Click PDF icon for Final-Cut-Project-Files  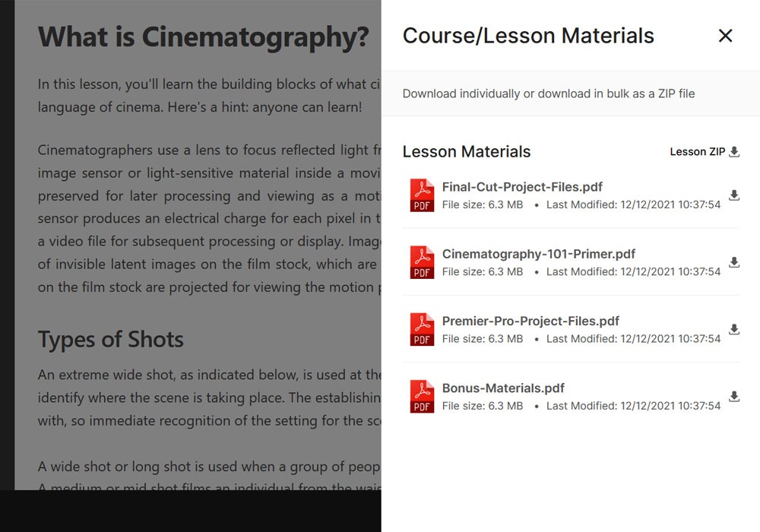tap(422, 195)
